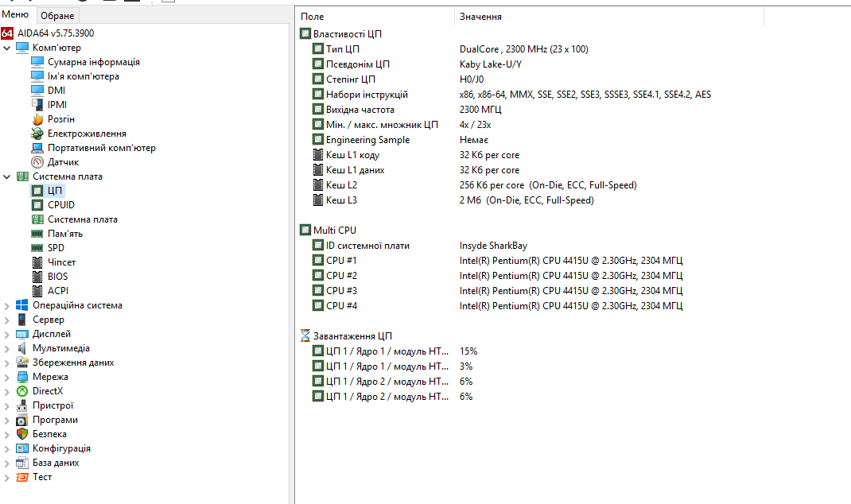The image size is (851, 504).
Task: Switch to the Меню tab
Action: coord(15,14)
